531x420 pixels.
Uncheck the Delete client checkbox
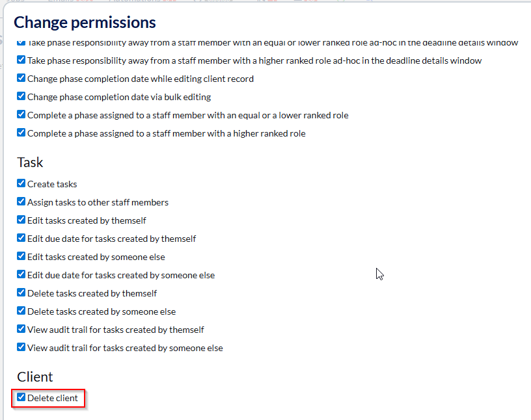point(21,397)
